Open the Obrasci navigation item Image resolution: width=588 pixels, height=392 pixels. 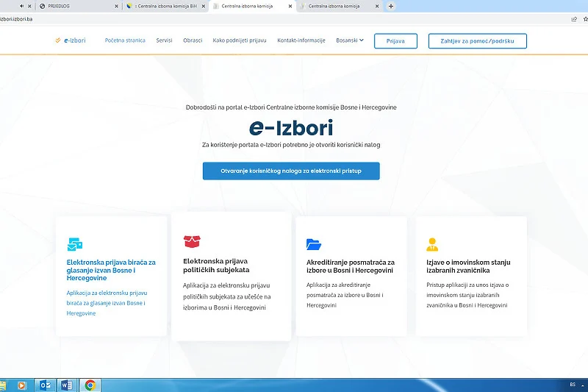pyautogui.click(x=193, y=40)
